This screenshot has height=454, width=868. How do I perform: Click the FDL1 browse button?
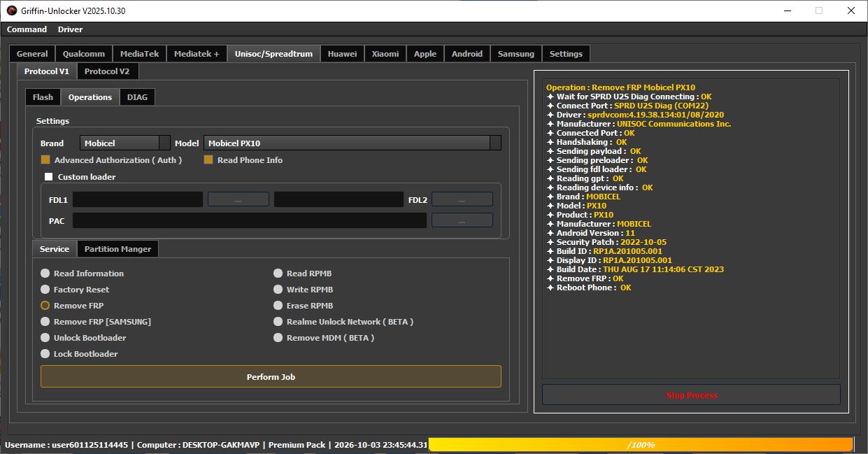238,200
